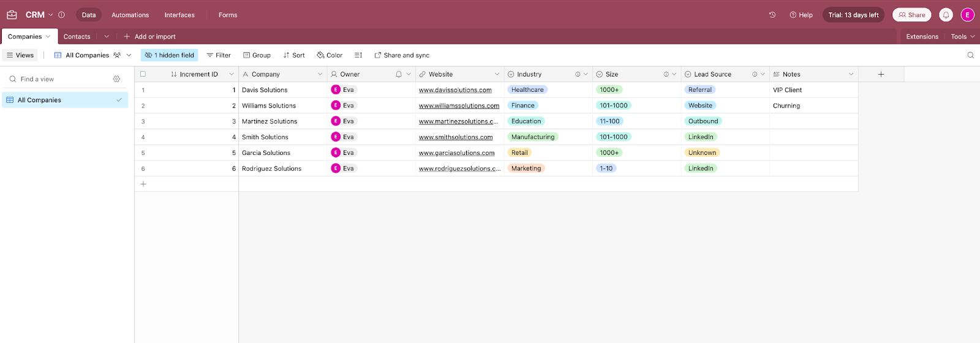Screen dimensions: 980x343
Task: Toggle the Views sidebar
Action: 20,55
